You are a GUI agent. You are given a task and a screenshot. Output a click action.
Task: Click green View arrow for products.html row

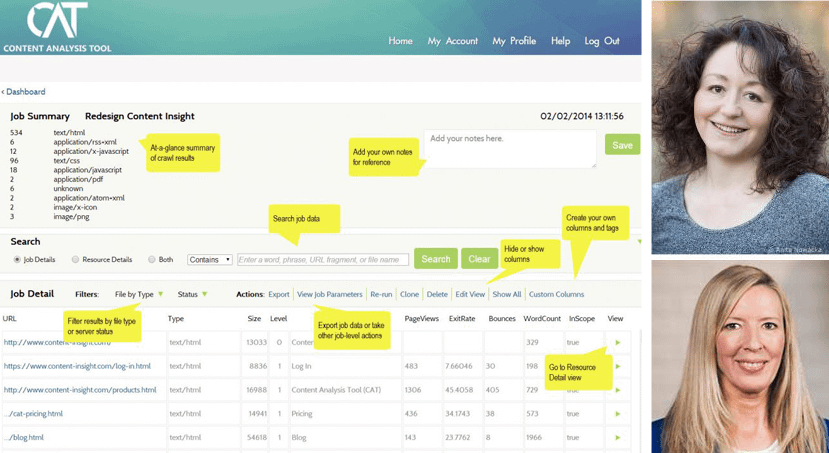pos(617,390)
